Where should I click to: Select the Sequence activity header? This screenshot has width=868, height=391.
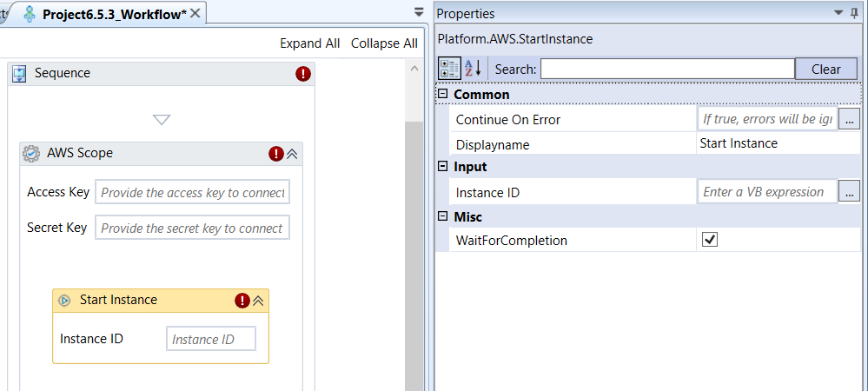(x=161, y=74)
